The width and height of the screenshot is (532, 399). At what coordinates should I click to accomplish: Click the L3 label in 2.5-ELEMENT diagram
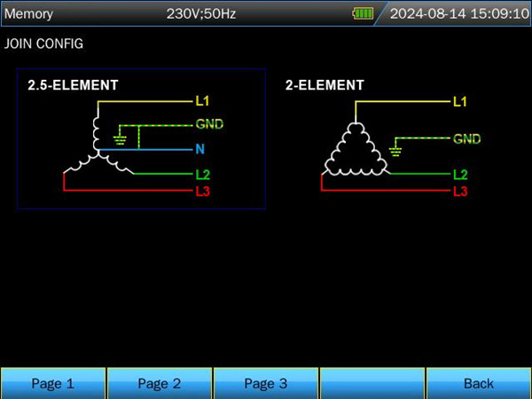click(x=202, y=191)
